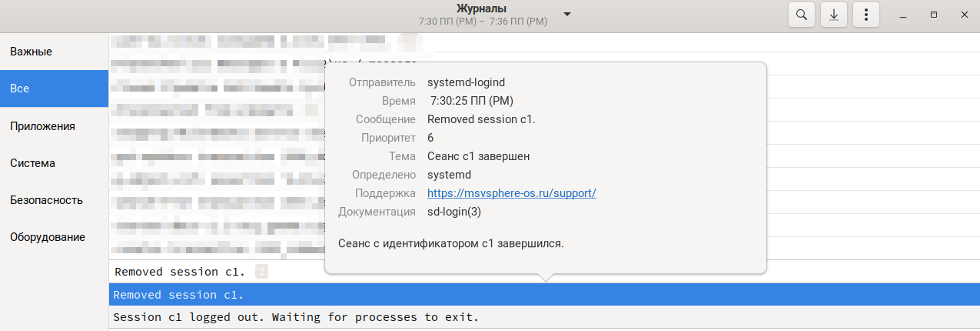Screen dimensions: 980x331
Task: Select the 'Session c1 logged out' entry
Action: (296, 316)
